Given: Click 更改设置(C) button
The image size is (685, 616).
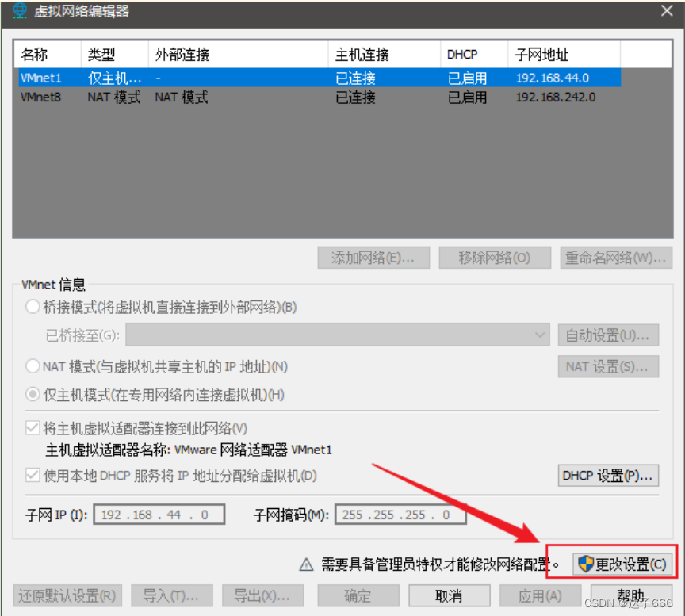Looking at the screenshot, I should (622, 564).
